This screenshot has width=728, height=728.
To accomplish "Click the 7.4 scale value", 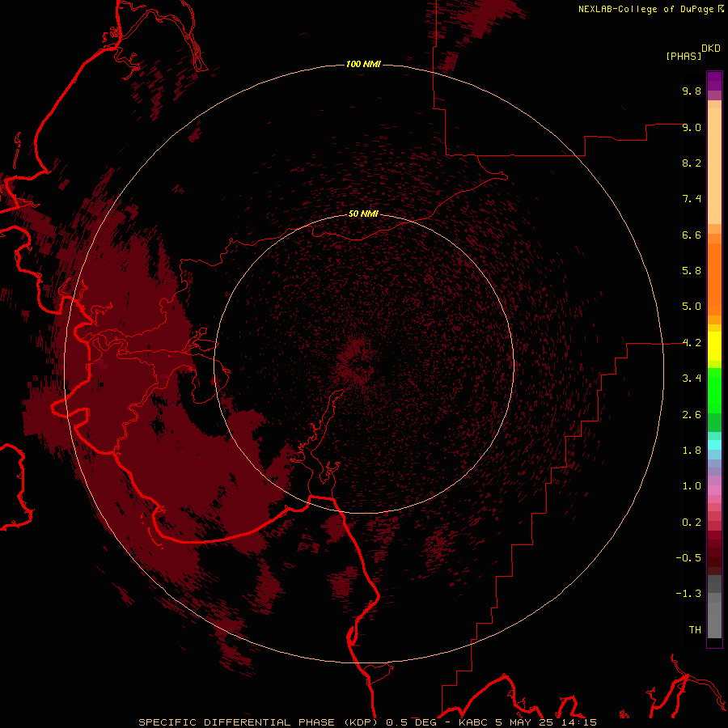I will [x=692, y=199].
